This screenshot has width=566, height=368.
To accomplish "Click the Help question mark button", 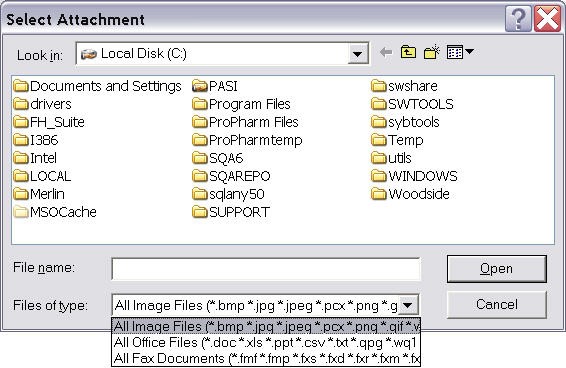I will click(x=518, y=19).
